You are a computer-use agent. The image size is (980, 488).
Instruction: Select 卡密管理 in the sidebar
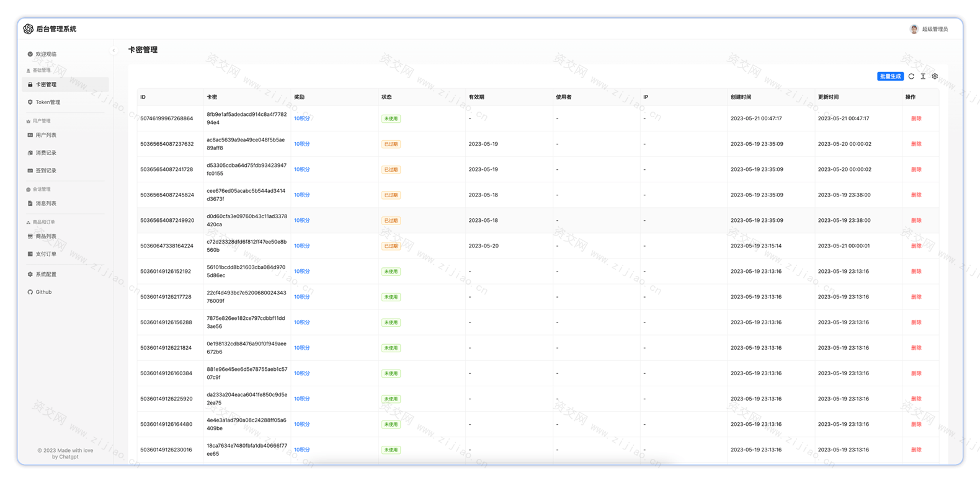(65, 84)
